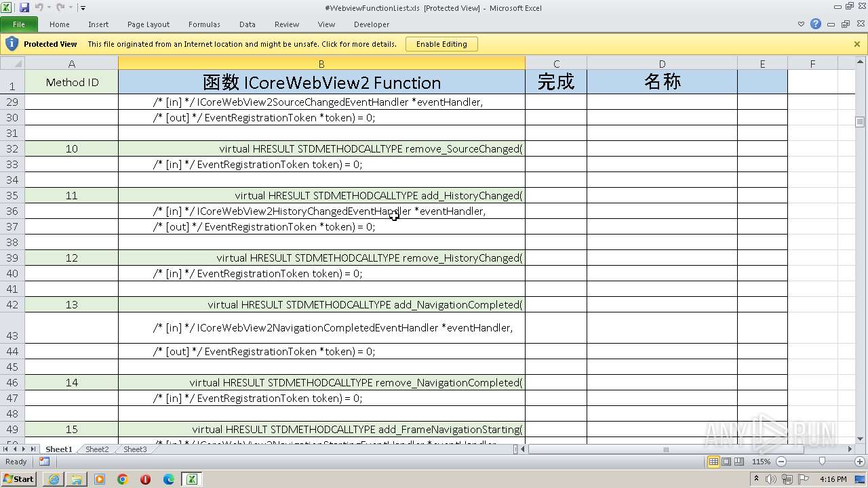Open the File tab
Screen dimensions: 868x488
tap(19, 24)
